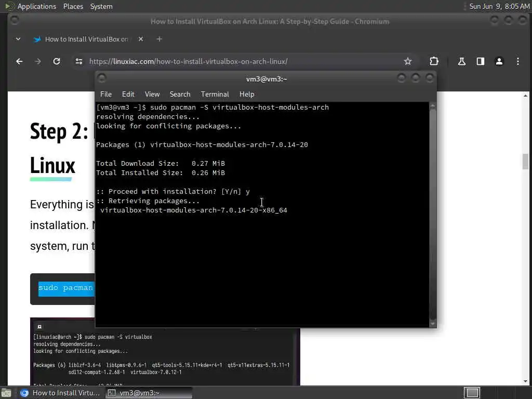Open the terminal File menu
This screenshot has width=532, height=399.
point(106,95)
